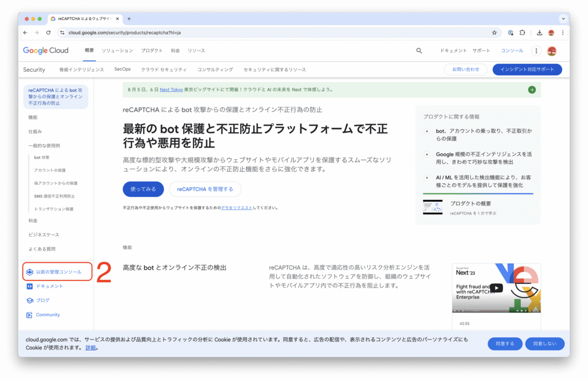Viewport: 588px width, 381px height.
Task: Open 以前の管理コンソール link
Action: pos(59,272)
